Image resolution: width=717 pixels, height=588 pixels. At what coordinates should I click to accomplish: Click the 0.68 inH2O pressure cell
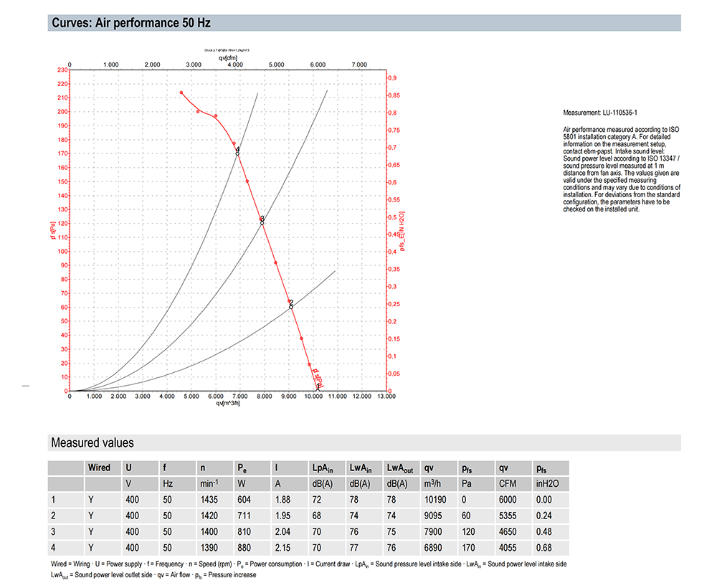(x=544, y=548)
